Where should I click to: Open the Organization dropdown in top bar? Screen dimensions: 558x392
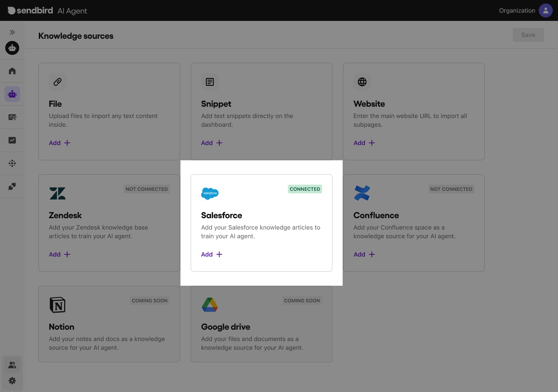pyautogui.click(x=517, y=10)
